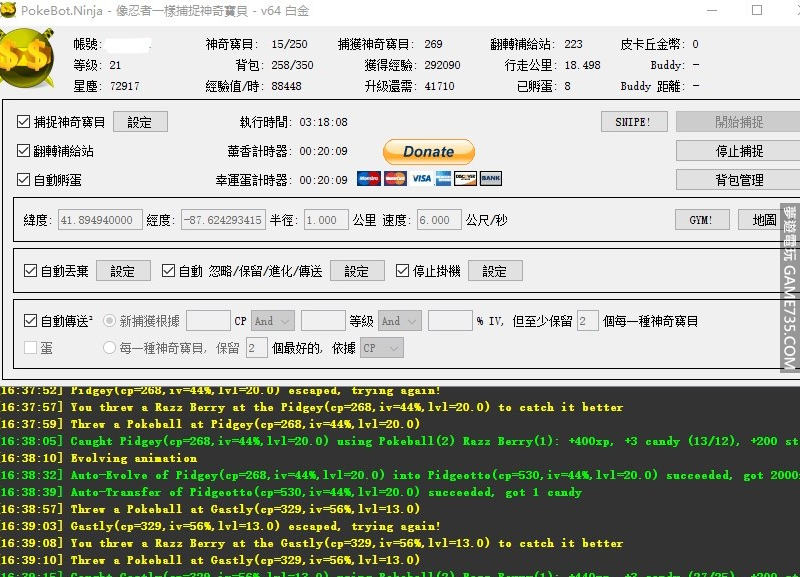Click log line Auto-Transfer of Pidgeotto
This screenshot has height=577, width=800.
(291, 492)
